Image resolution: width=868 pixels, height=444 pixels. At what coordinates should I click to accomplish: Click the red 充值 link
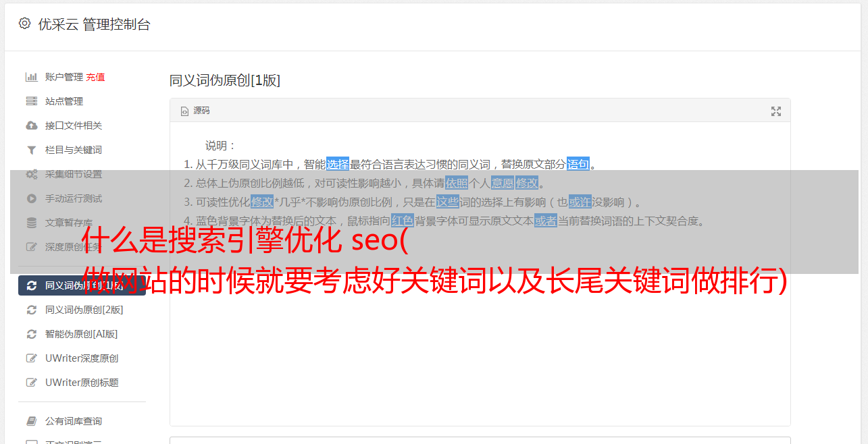click(x=95, y=77)
